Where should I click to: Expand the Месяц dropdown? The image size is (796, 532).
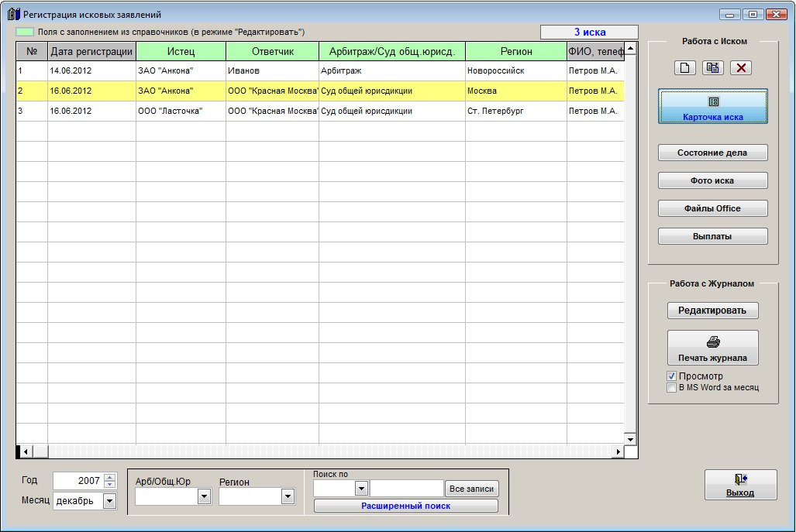(x=109, y=502)
